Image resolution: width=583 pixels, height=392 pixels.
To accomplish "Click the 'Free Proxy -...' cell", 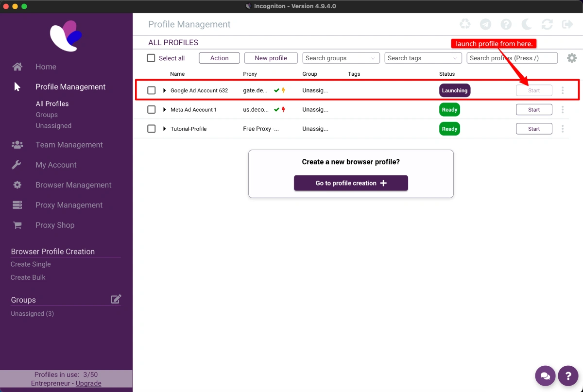I will click(261, 129).
